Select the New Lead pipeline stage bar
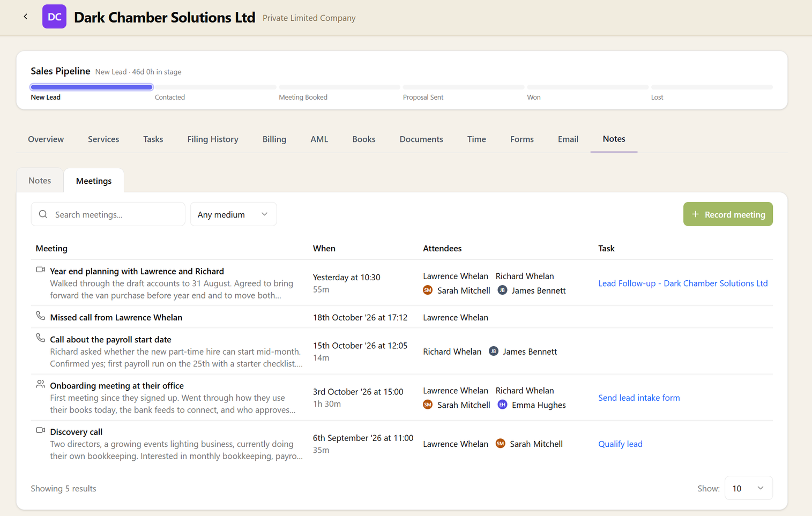The image size is (812, 516). tap(92, 87)
